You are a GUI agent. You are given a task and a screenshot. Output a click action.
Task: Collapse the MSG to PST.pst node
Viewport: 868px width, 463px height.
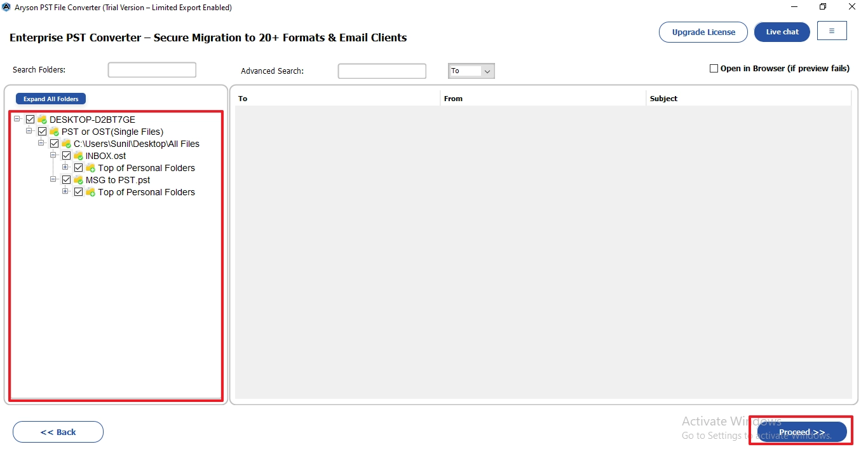pyautogui.click(x=53, y=179)
